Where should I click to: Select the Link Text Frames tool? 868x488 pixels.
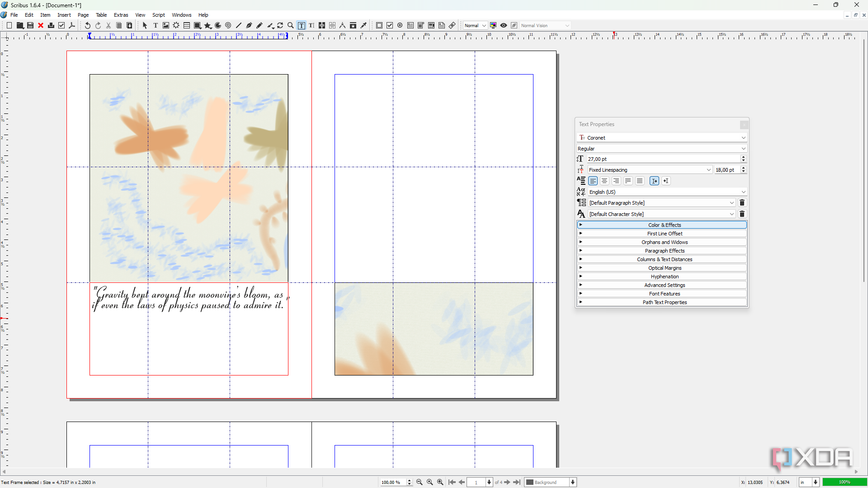coord(322,26)
